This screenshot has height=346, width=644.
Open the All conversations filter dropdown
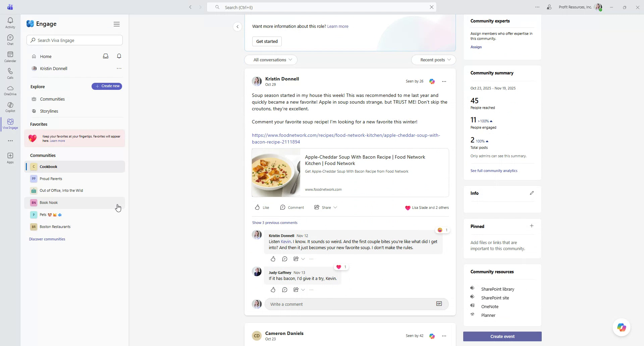(x=270, y=60)
